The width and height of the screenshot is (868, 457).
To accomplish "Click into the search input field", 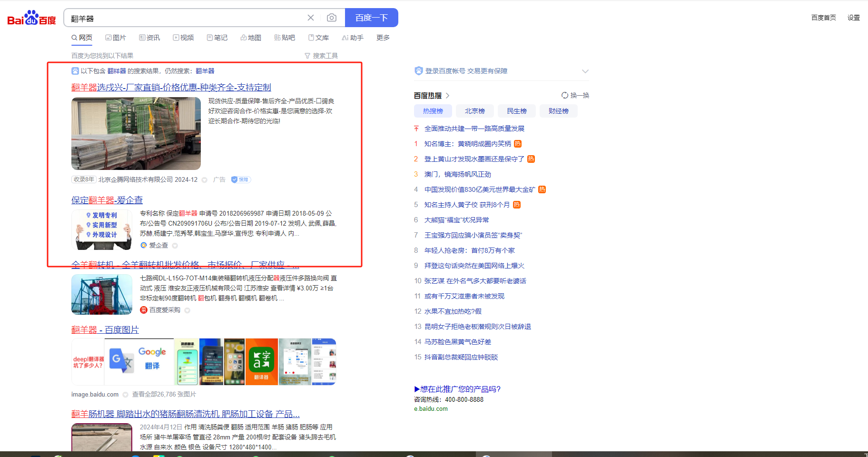I will (x=186, y=18).
